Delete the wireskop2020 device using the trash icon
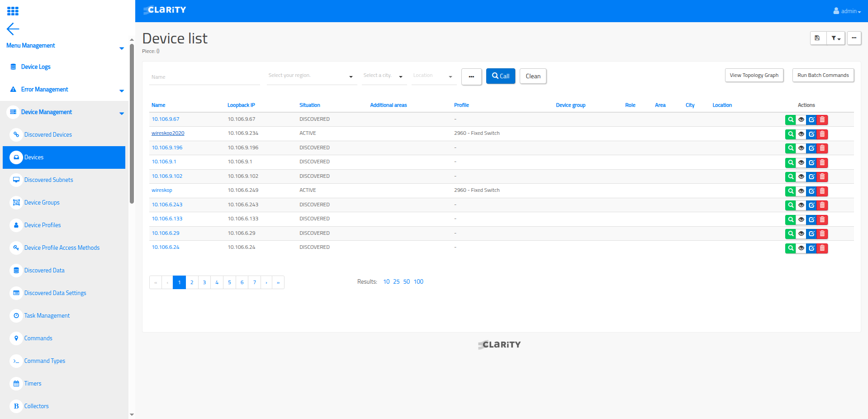Viewport: 868px width, 419px height. coord(822,134)
